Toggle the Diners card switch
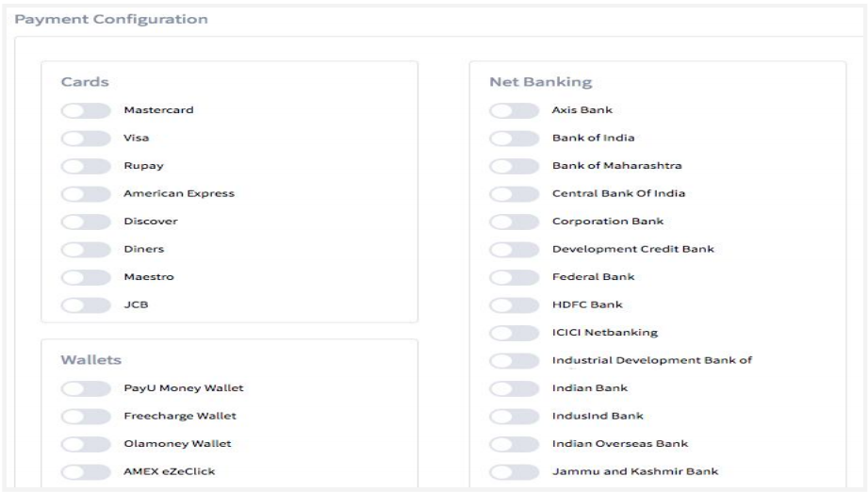This screenshot has width=868, height=493. (x=86, y=250)
